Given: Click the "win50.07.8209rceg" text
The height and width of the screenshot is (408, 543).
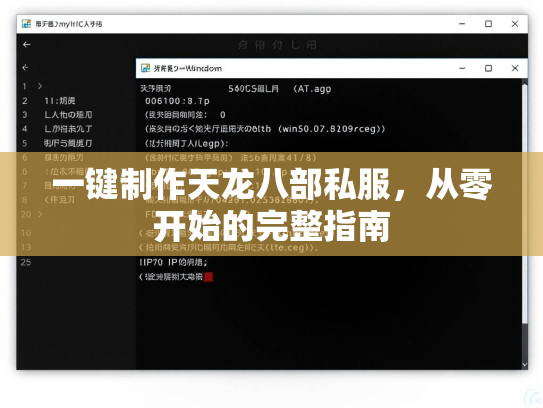Looking at the screenshot, I should tap(329, 129).
